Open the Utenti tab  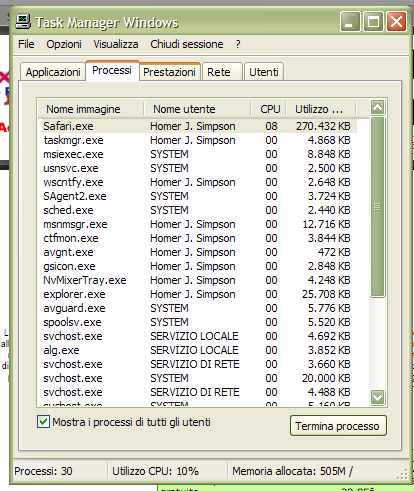[x=264, y=72]
